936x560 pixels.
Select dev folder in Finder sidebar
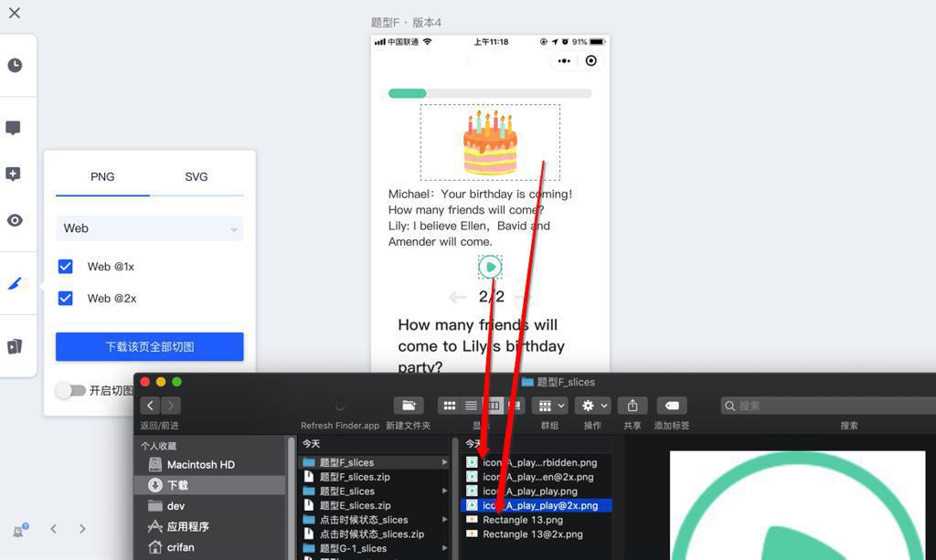210,506
